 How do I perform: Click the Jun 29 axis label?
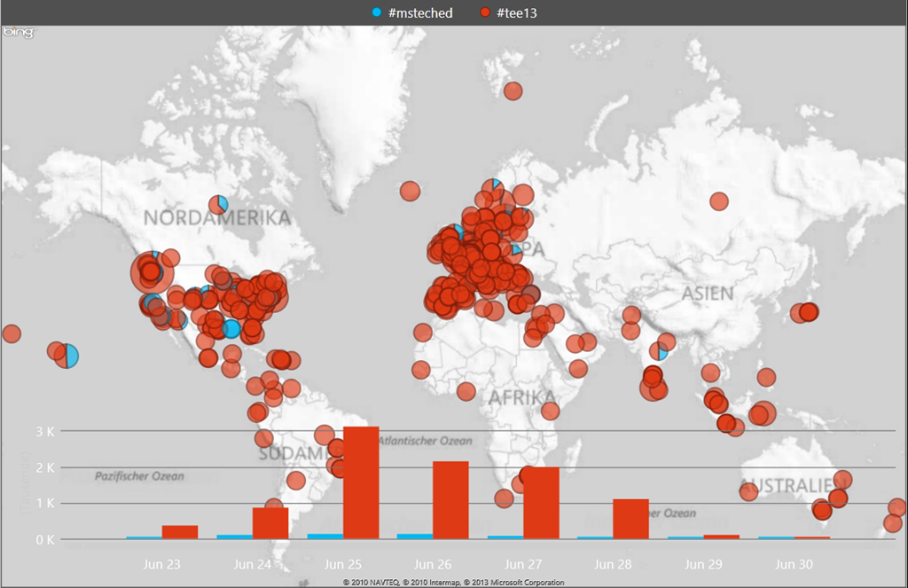[x=702, y=564]
